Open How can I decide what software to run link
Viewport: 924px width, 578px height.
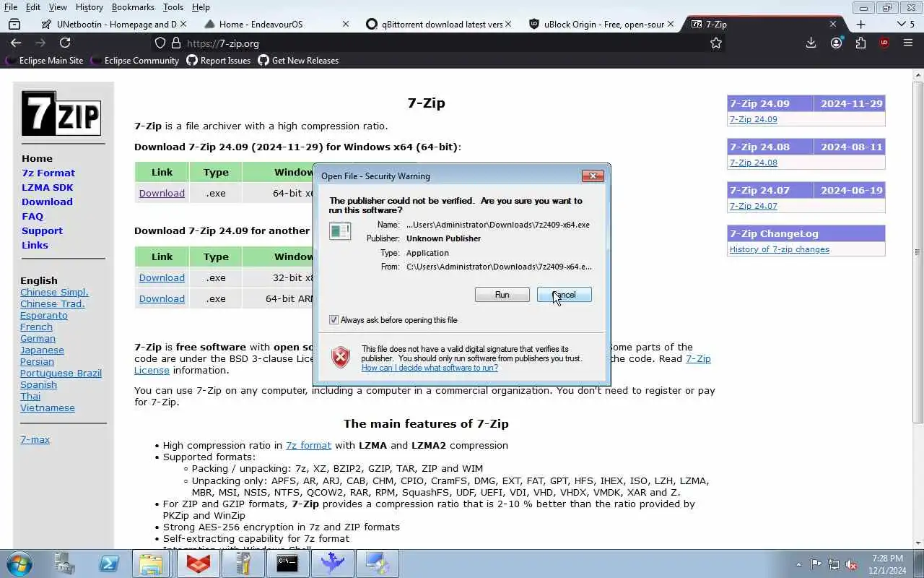(430, 368)
